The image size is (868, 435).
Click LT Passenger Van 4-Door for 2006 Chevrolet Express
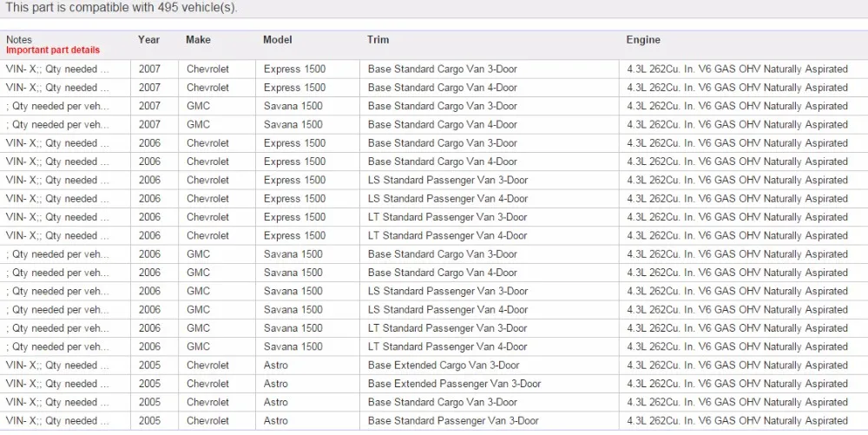pos(447,236)
